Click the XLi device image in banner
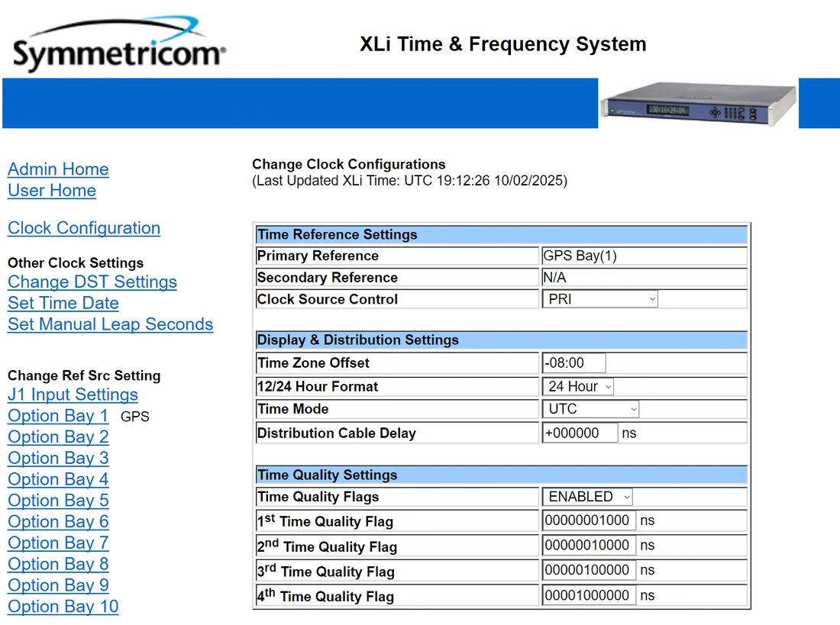This screenshot has height=625, width=840. point(698,102)
